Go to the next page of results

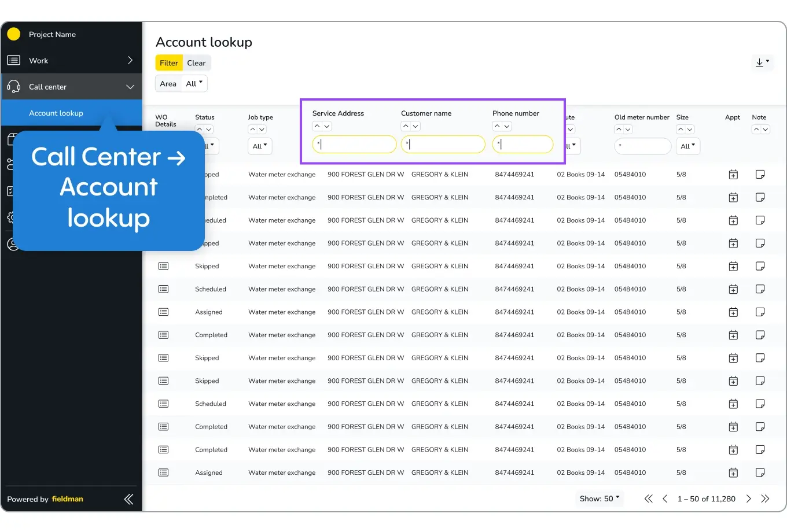[x=748, y=498]
